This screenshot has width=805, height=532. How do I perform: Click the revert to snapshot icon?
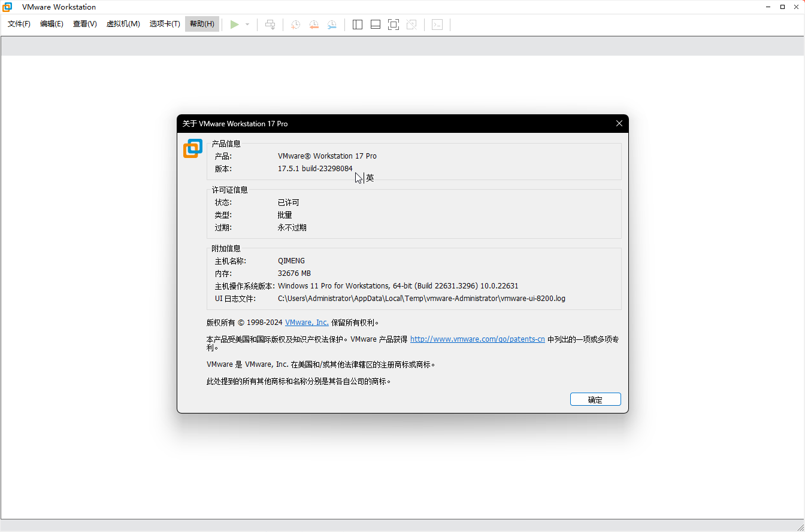[314, 25]
